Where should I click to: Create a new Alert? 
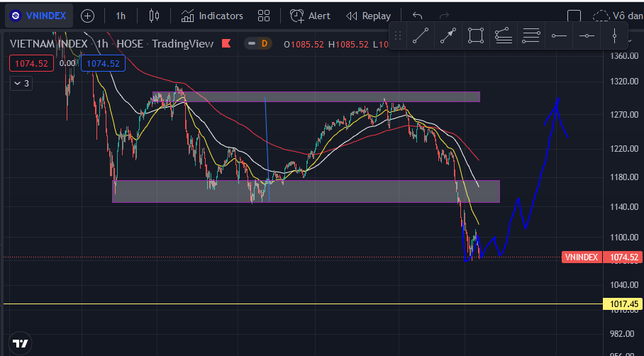pos(310,16)
